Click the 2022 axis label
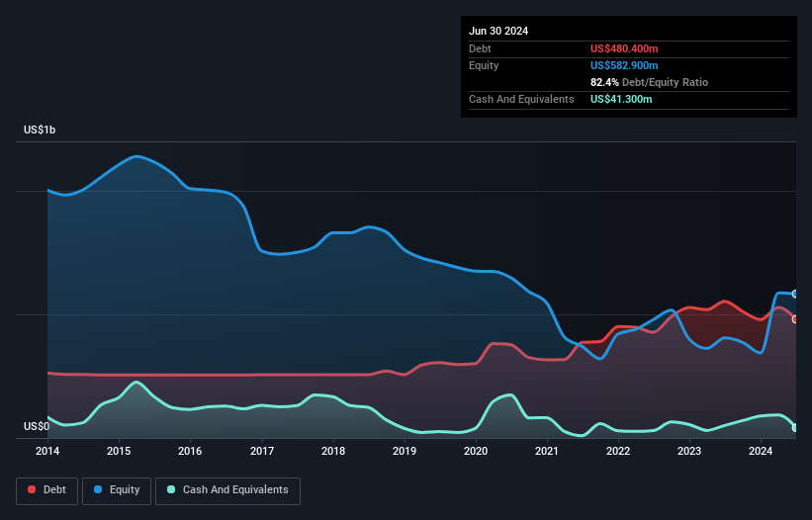This screenshot has width=812, height=520. (618, 451)
